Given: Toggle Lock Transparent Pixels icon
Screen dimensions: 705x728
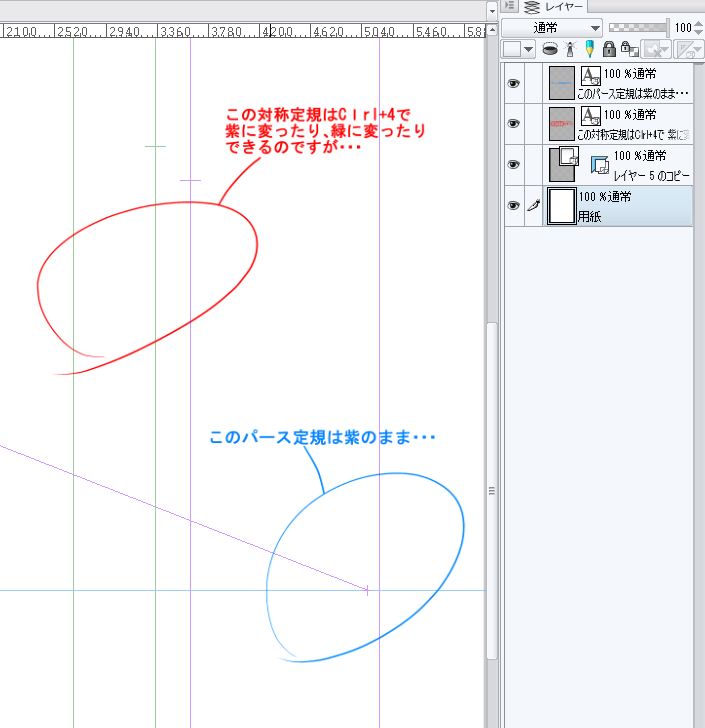Looking at the screenshot, I should coord(630,49).
